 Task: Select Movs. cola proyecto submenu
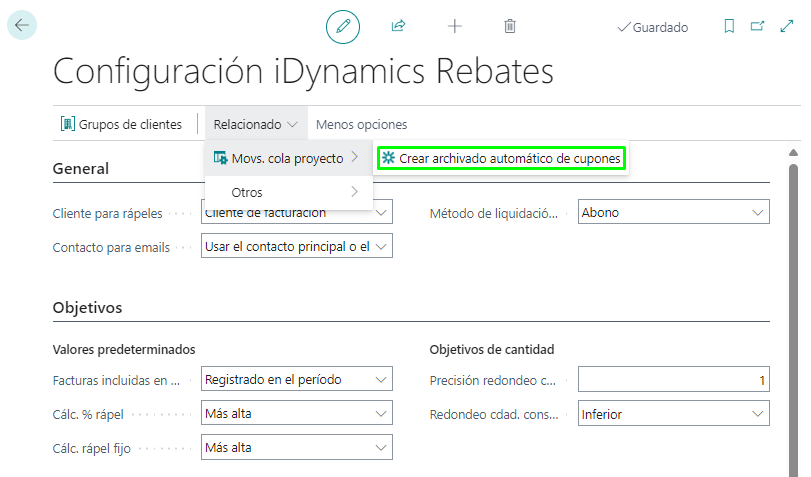click(x=289, y=158)
